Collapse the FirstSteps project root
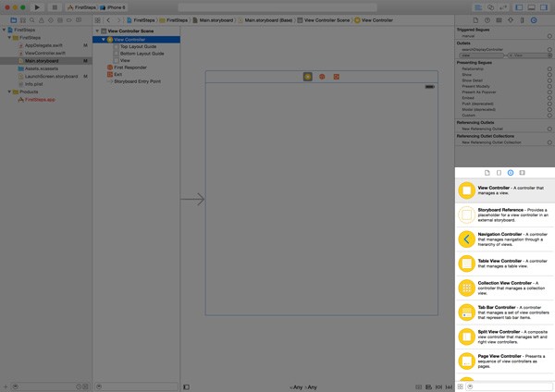555x392 pixels. (x=5, y=30)
